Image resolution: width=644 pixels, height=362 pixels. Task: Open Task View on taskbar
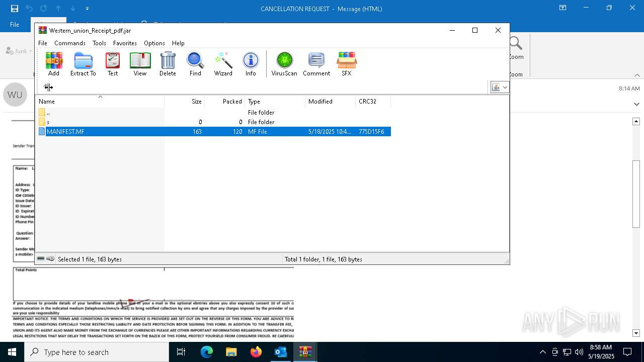pos(181,352)
